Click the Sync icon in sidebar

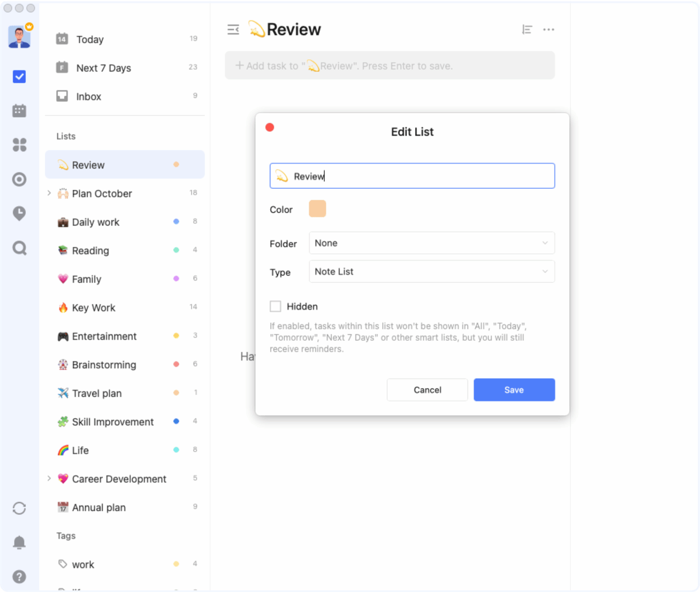pos(19,508)
